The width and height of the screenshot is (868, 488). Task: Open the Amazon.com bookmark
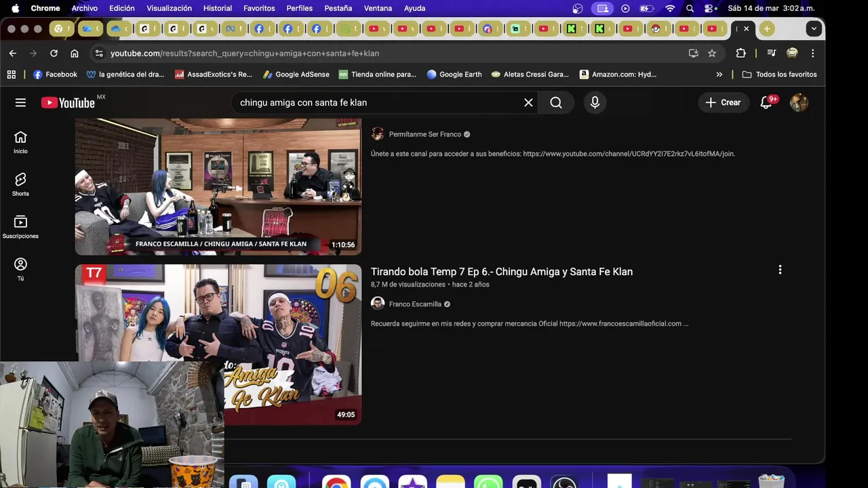[x=618, y=75]
